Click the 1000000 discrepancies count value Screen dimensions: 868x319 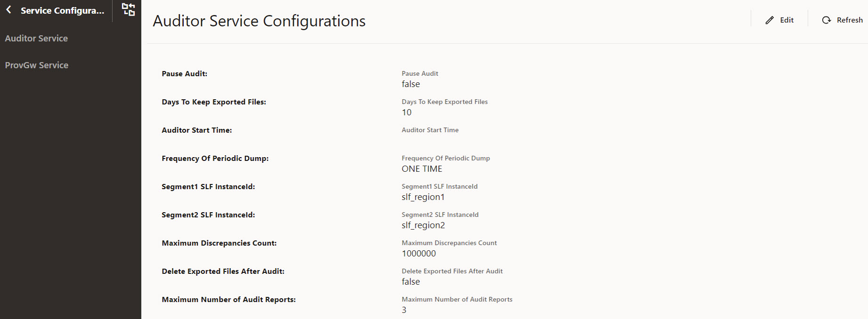(418, 254)
